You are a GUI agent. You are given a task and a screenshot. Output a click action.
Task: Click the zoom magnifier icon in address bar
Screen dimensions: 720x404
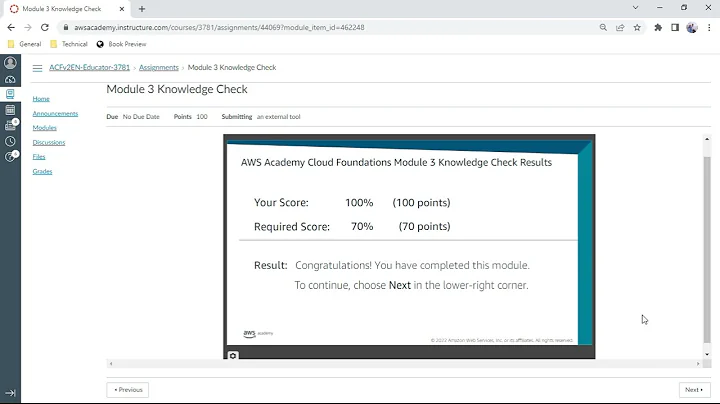point(603,28)
